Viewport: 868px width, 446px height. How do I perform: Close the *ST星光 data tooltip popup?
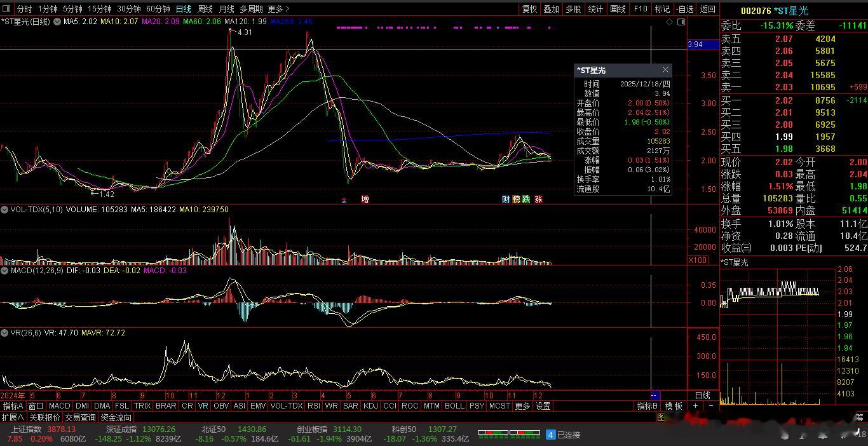click(665, 70)
